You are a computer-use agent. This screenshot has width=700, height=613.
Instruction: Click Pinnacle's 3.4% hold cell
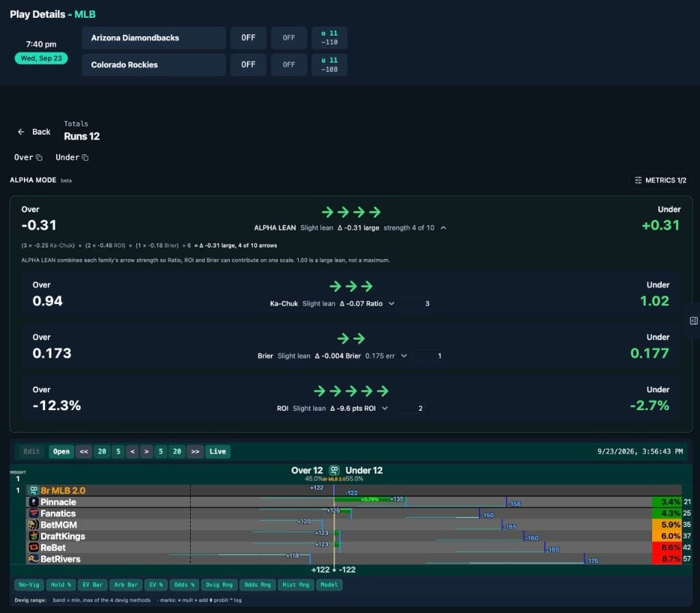point(667,502)
